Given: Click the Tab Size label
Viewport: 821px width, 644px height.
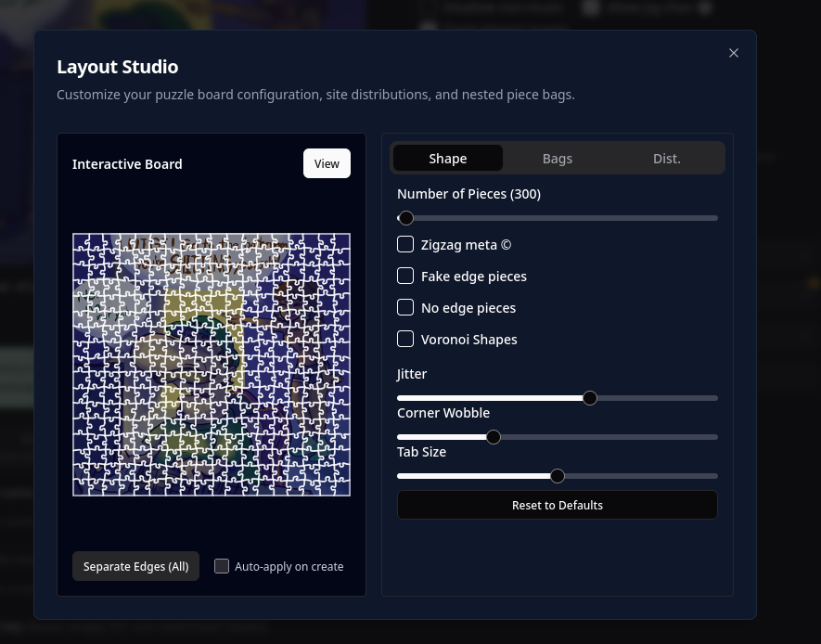Looking at the screenshot, I should click(x=421, y=452).
